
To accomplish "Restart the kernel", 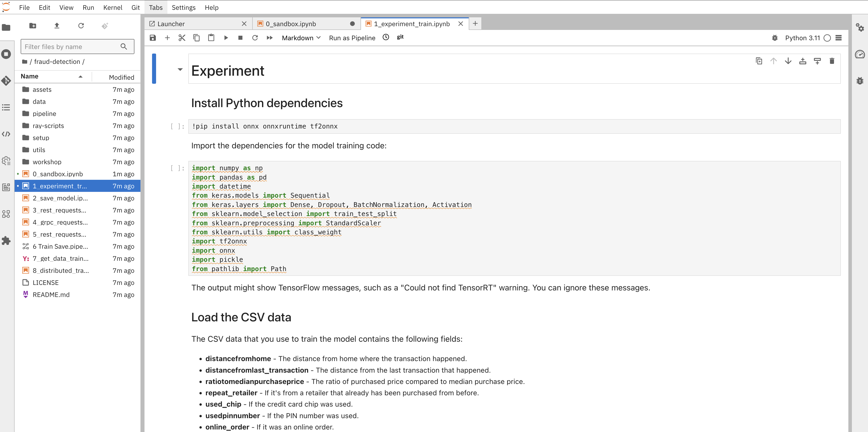I will [x=255, y=38].
